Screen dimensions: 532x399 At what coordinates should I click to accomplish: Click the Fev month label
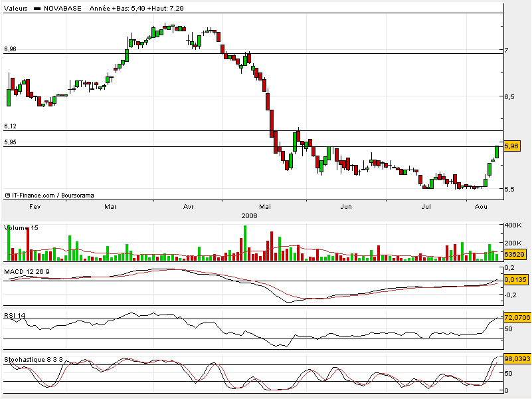click(35, 207)
